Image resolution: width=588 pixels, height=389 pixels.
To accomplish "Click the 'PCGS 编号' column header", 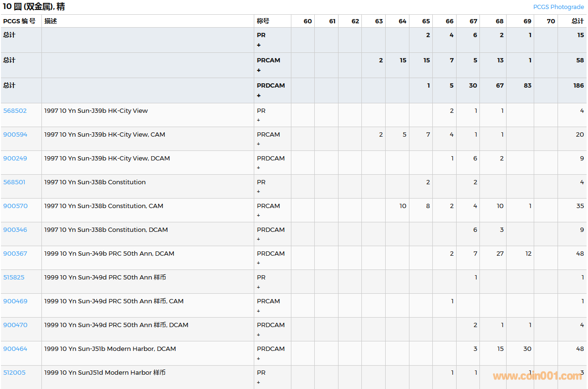I will click(20, 21).
